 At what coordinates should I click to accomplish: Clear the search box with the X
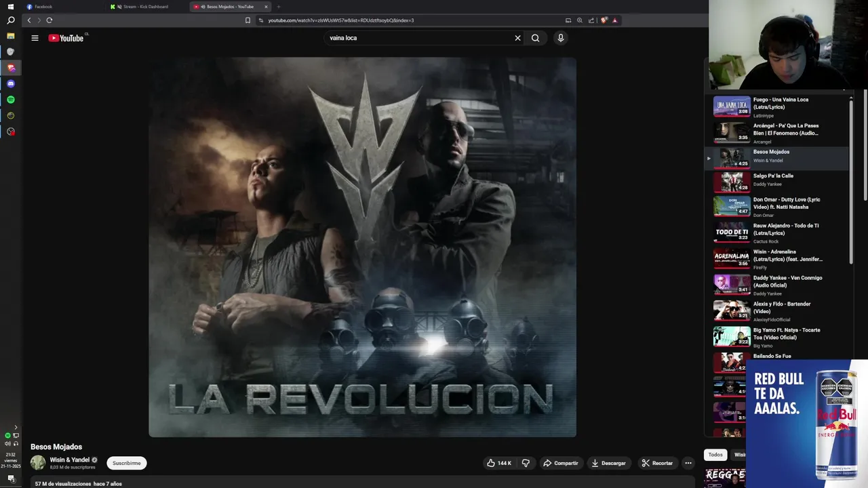[517, 38]
